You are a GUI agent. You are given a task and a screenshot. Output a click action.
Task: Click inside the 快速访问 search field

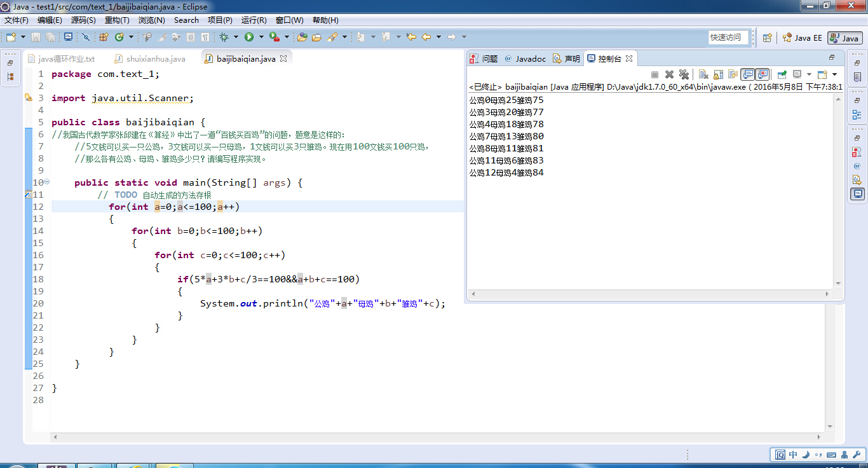[729, 38]
